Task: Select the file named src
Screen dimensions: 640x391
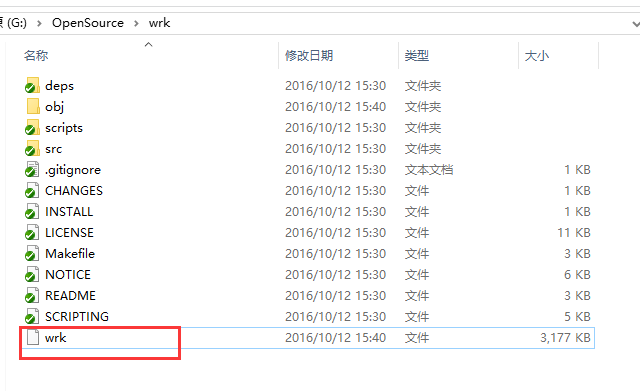Action: pos(53,149)
